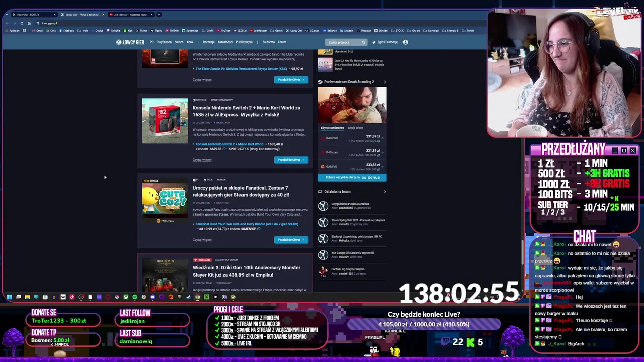644x362 pixels.
Task: Open the Aplikacje apps shortcut
Action: click(12, 31)
